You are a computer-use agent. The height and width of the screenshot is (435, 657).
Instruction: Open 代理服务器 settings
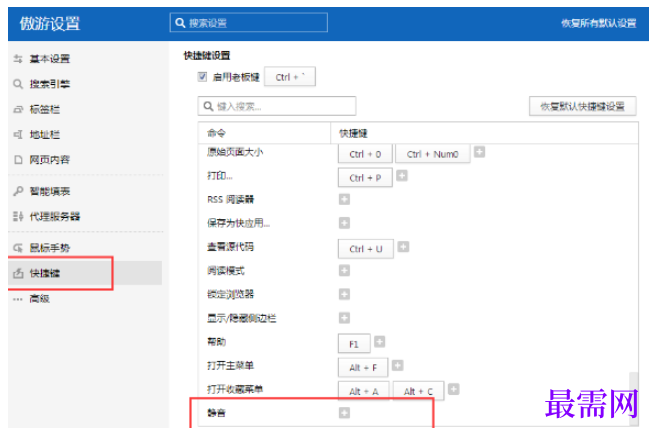coord(54,217)
